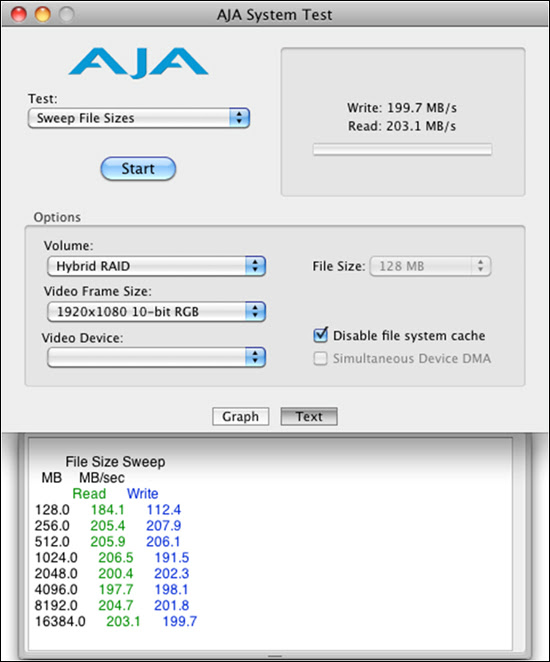This screenshot has height=662, width=550.
Task: Click the blue Write column header
Action: 143,494
